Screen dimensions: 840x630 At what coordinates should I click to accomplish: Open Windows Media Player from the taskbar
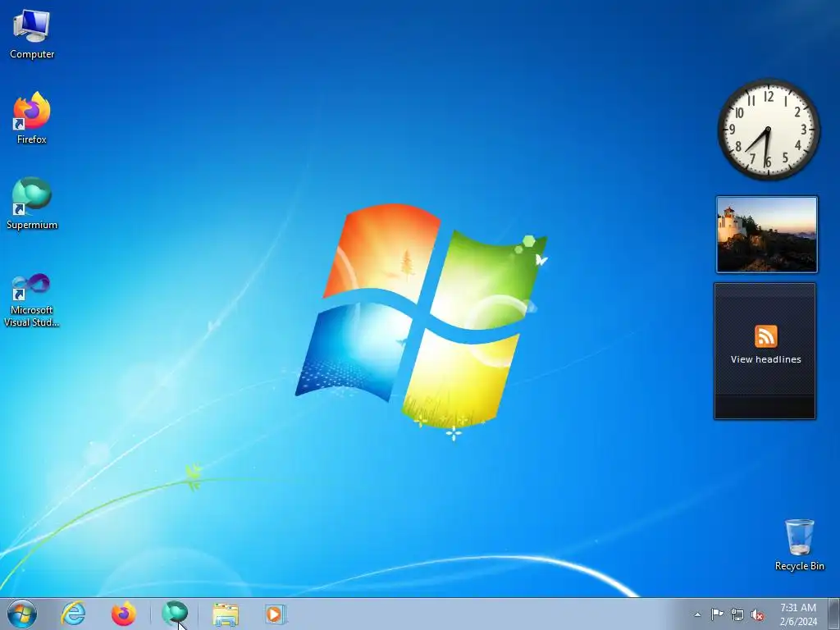(276, 614)
